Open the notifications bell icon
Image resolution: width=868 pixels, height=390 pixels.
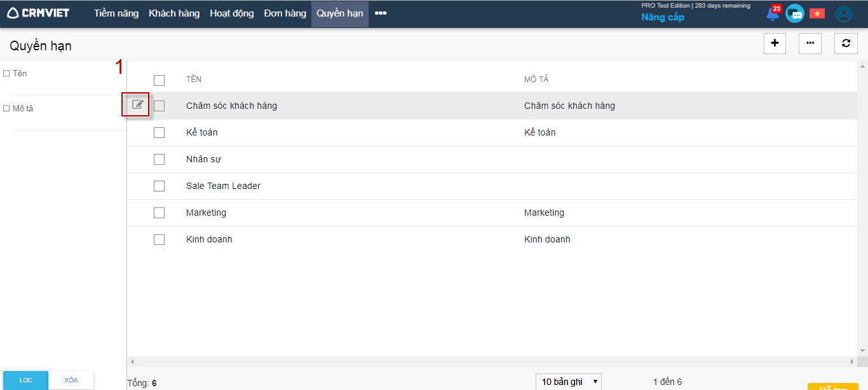(773, 13)
